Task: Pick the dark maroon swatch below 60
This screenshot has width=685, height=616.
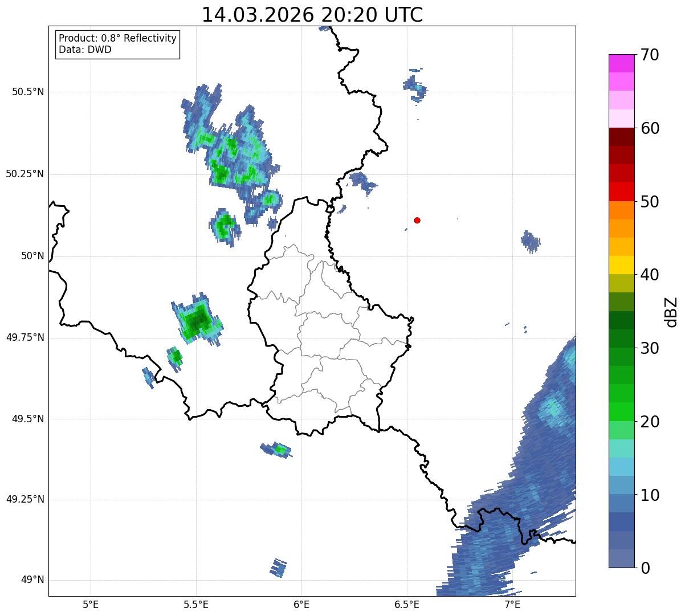Action: point(621,137)
